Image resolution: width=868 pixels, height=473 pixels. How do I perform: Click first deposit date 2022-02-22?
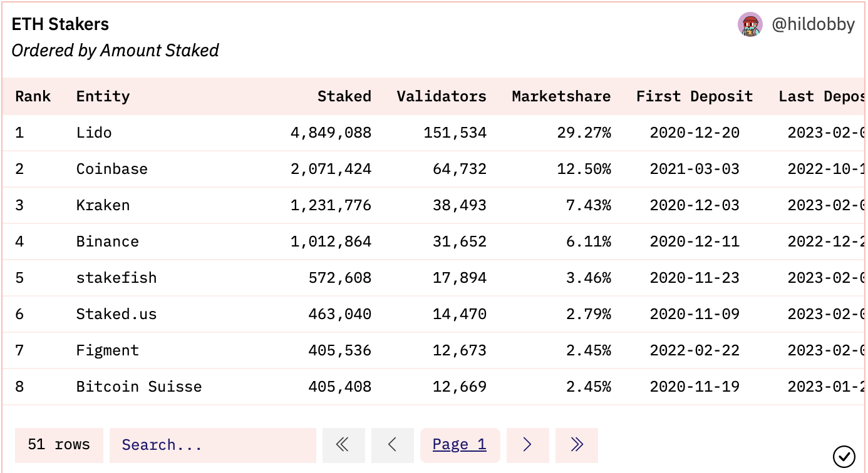pyautogui.click(x=695, y=350)
